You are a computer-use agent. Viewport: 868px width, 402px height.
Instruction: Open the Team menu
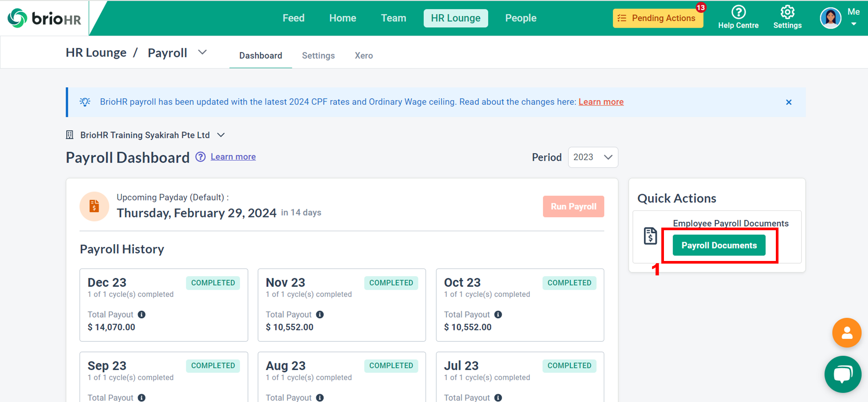tap(394, 18)
